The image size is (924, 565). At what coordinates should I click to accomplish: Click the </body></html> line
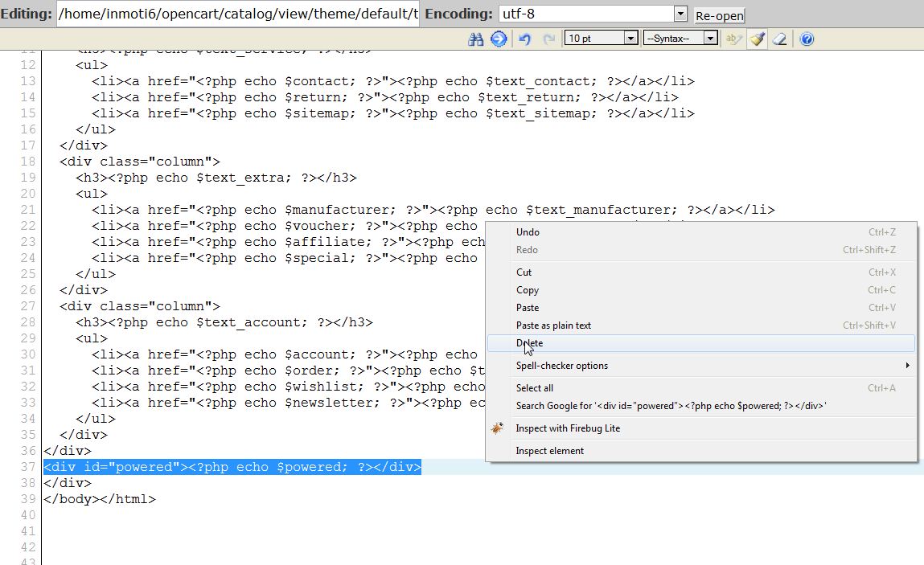pos(100,499)
